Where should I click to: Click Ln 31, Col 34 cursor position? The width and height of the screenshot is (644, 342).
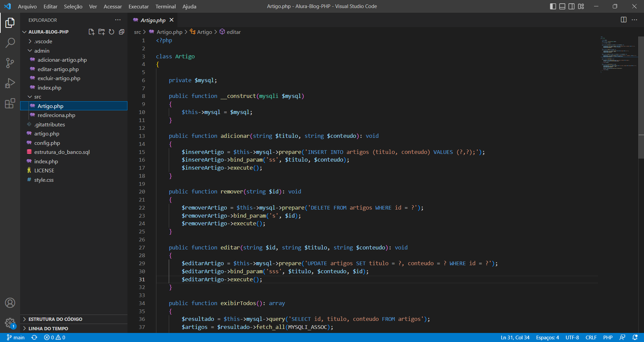point(515,337)
